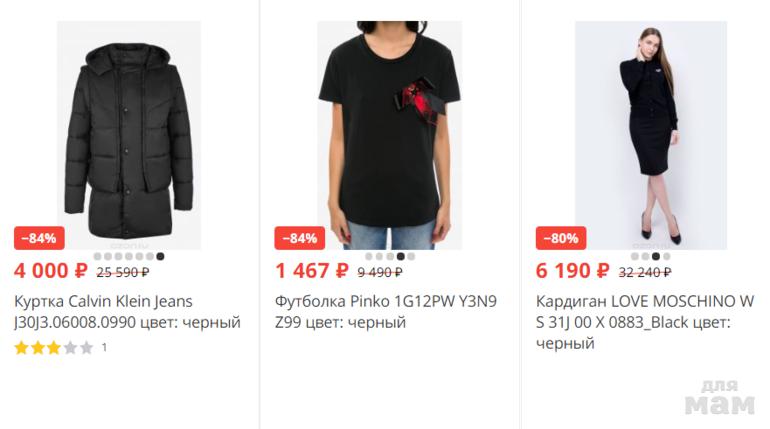Click the 4 000 ₽ jacket price
This screenshot has height=429, width=770.
pyautogui.click(x=51, y=271)
